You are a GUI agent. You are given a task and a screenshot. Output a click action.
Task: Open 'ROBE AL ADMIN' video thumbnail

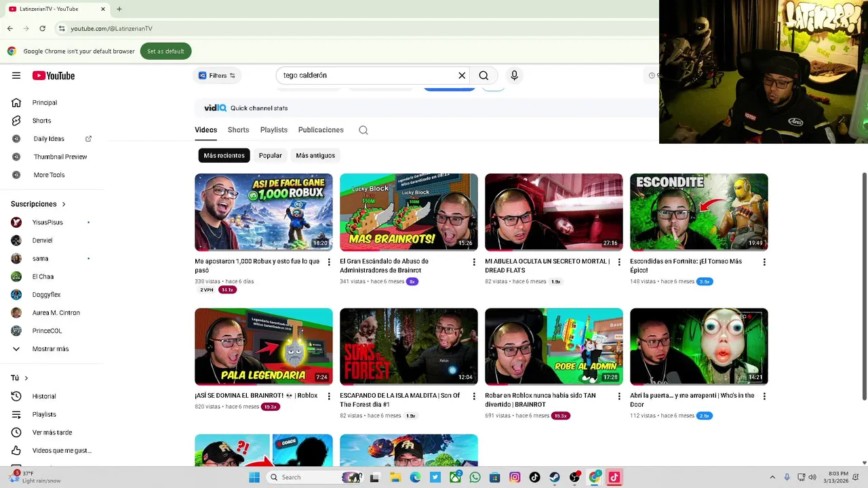(x=554, y=346)
